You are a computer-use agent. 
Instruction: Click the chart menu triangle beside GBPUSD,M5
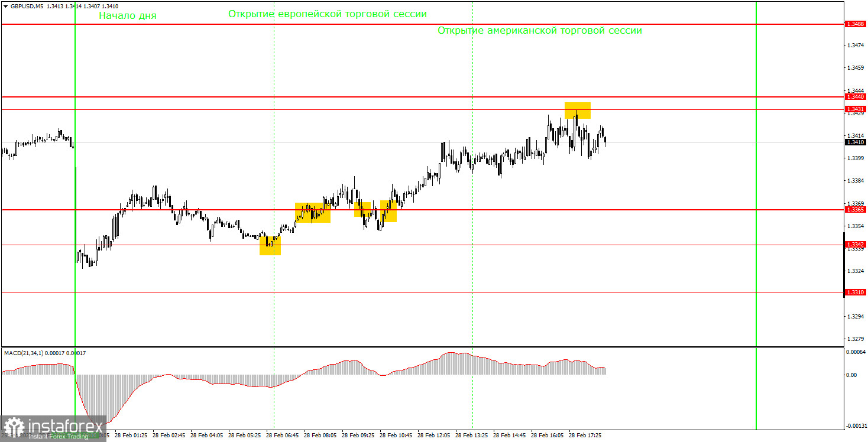click(6, 6)
